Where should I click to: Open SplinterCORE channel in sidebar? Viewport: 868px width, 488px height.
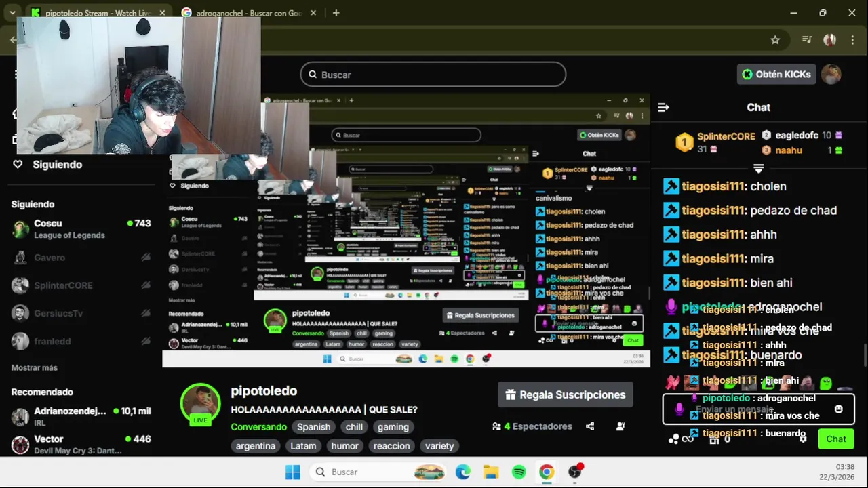point(80,285)
